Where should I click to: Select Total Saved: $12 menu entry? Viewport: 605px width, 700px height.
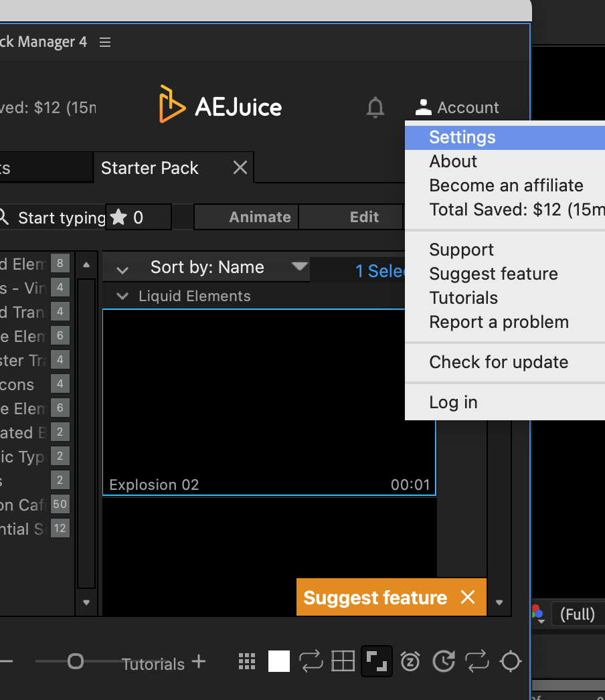(505, 210)
